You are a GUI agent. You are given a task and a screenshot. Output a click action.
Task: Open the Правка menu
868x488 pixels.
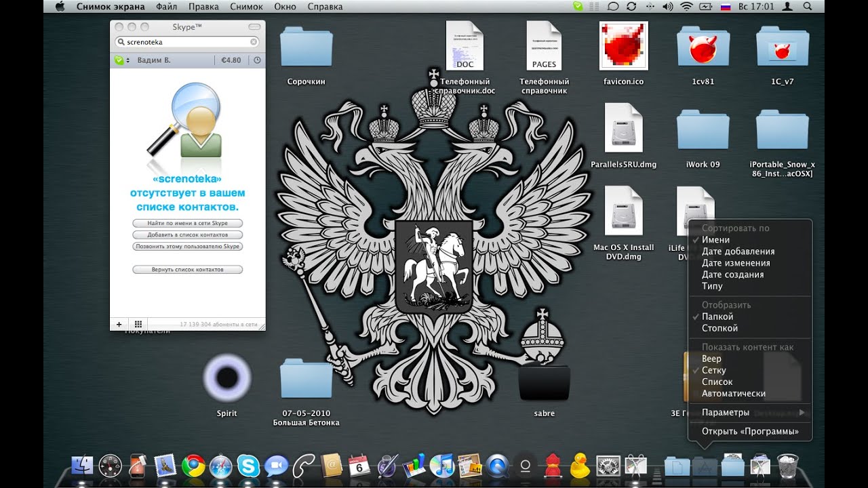(203, 6)
